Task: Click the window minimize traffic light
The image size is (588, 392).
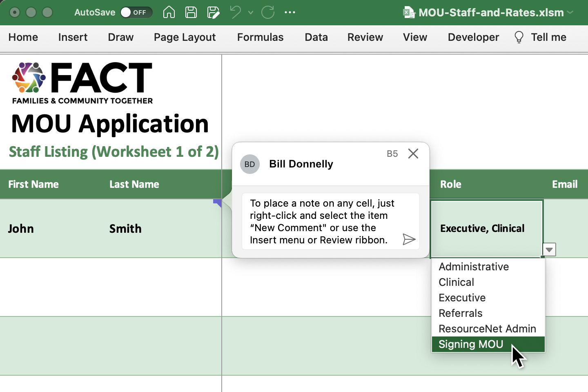Action: click(31, 12)
